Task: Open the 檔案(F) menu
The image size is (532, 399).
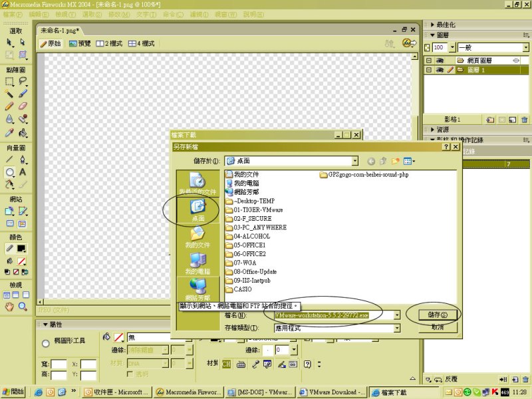Action: click(x=13, y=15)
